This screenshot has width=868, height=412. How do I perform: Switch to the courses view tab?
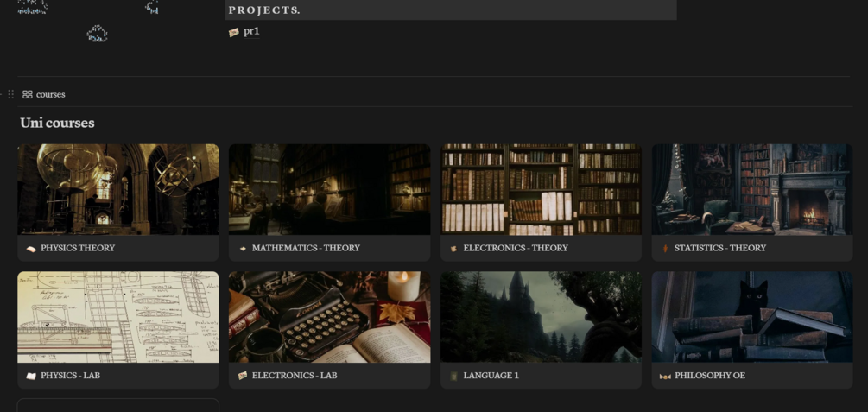[x=44, y=95]
